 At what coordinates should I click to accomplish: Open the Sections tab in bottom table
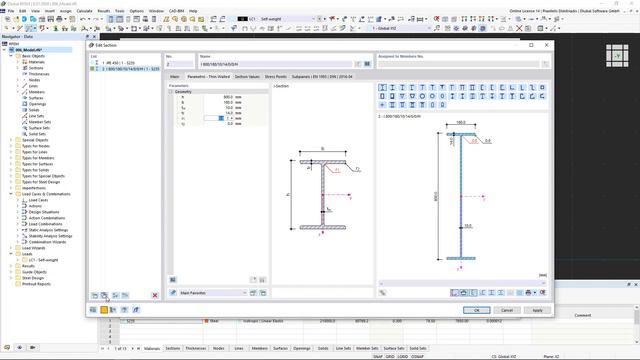click(173, 348)
